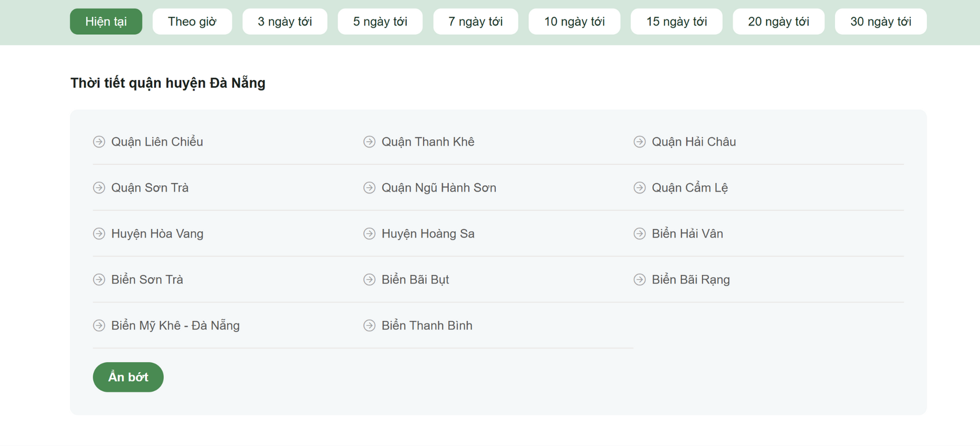Click arrow icon beside Biển Hải Vân

(640, 233)
